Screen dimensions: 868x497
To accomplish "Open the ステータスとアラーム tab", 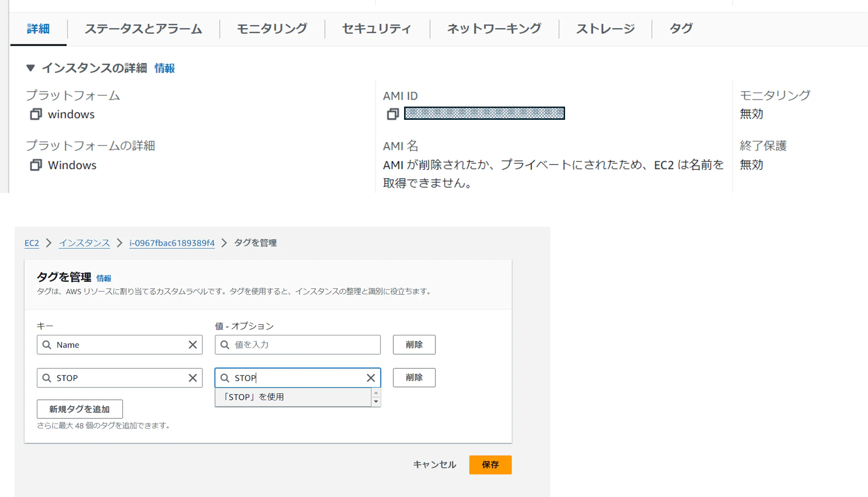I will (x=143, y=29).
